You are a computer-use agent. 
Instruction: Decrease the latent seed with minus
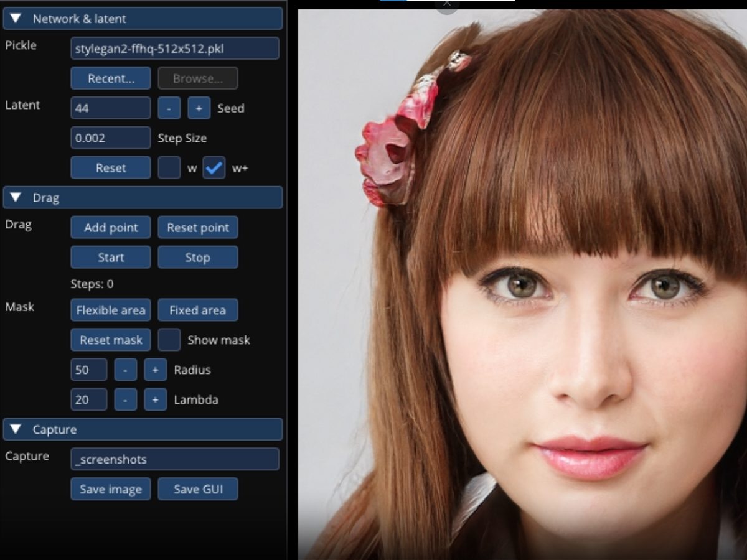(x=169, y=108)
